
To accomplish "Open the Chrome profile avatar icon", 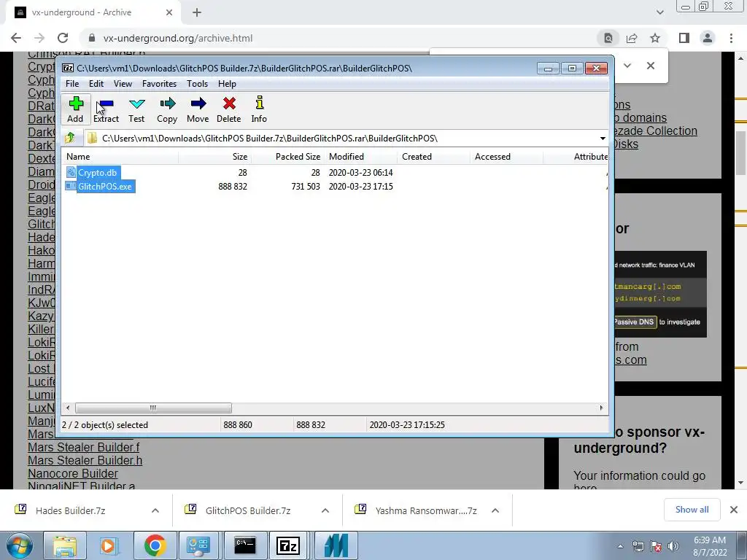I will click(708, 38).
